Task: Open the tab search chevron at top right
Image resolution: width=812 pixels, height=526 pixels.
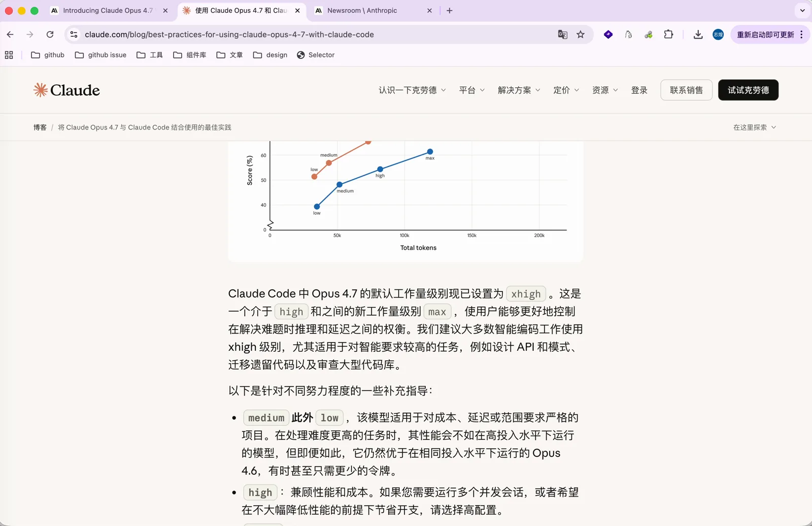Action: coord(802,10)
